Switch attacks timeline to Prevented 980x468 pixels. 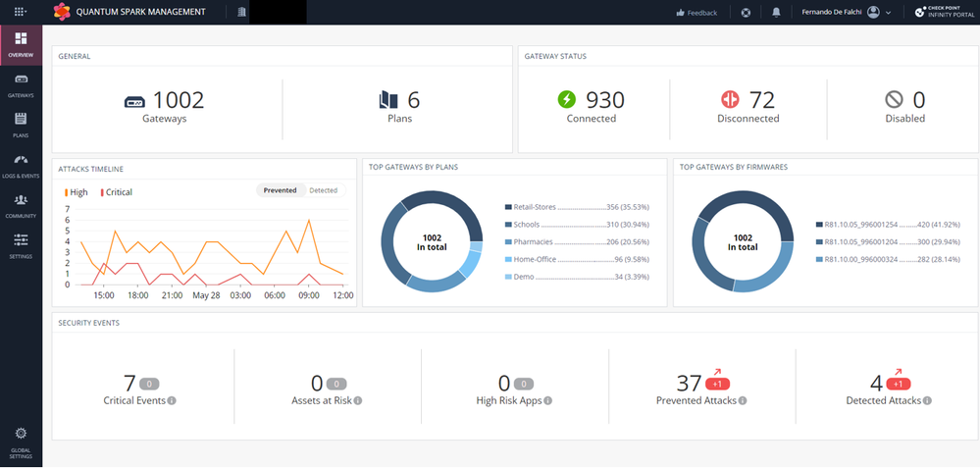click(x=280, y=190)
